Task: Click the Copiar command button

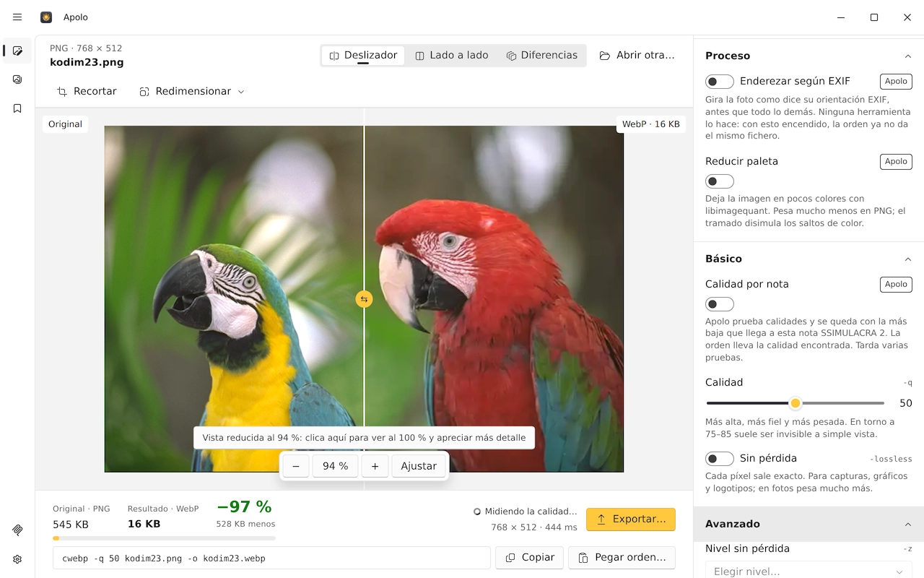Action: click(x=530, y=558)
